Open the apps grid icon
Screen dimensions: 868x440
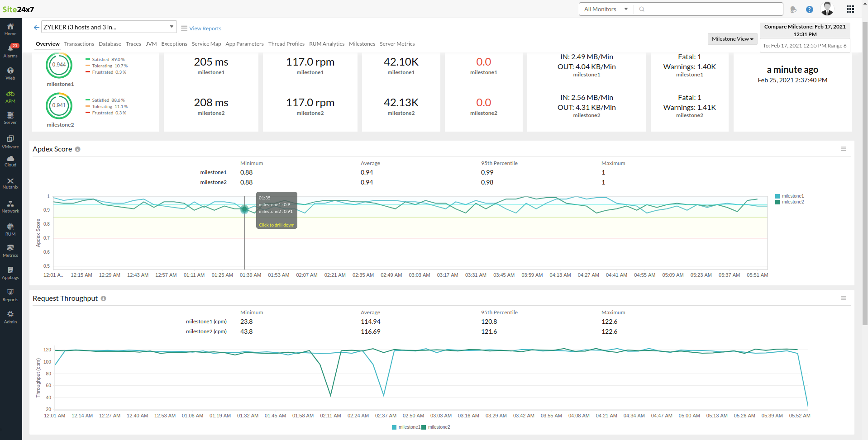[850, 9]
